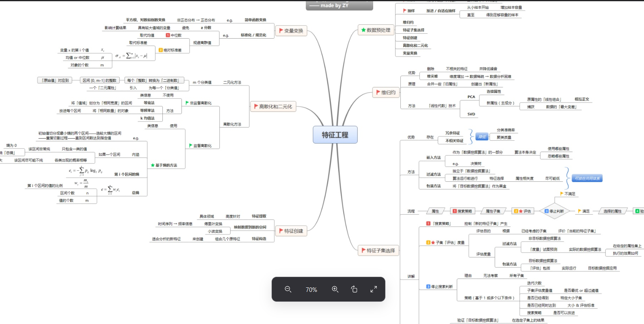This screenshot has height=324, width=644.
Task: Enter fullscreen using the expand arrows icon
Action: 374,289
